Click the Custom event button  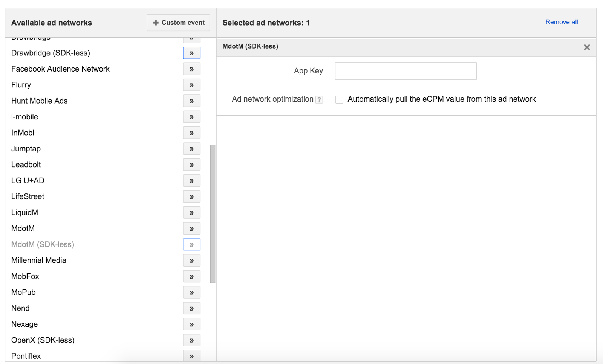click(178, 23)
